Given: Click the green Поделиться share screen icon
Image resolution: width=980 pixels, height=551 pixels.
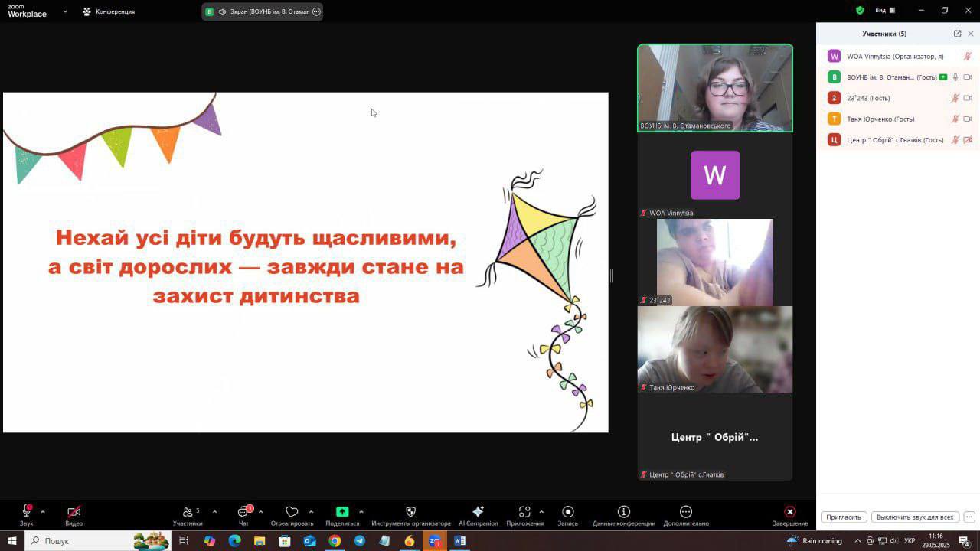Looking at the screenshot, I should (x=342, y=511).
